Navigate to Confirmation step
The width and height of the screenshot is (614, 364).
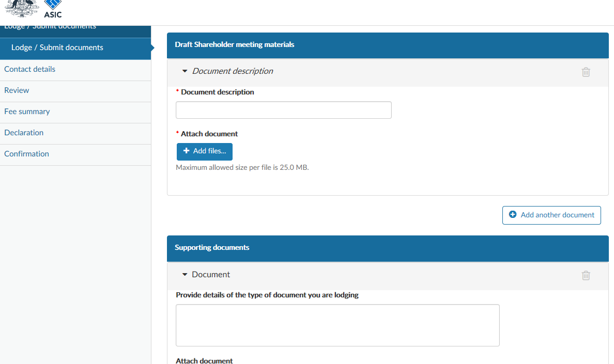click(x=75, y=154)
